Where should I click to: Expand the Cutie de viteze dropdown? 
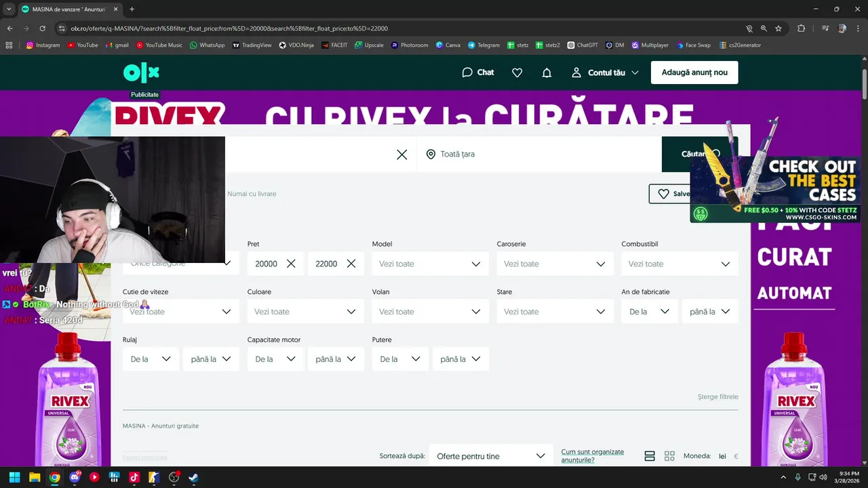(x=180, y=312)
